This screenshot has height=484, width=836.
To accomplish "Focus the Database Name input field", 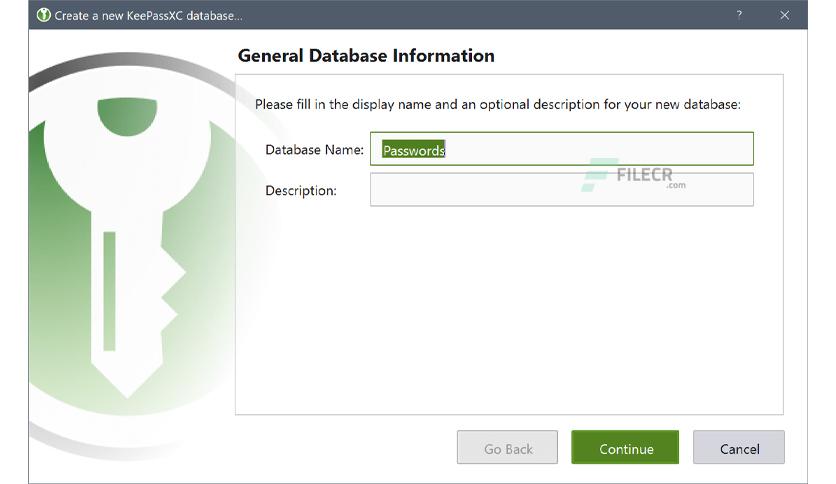I will (562, 149).
